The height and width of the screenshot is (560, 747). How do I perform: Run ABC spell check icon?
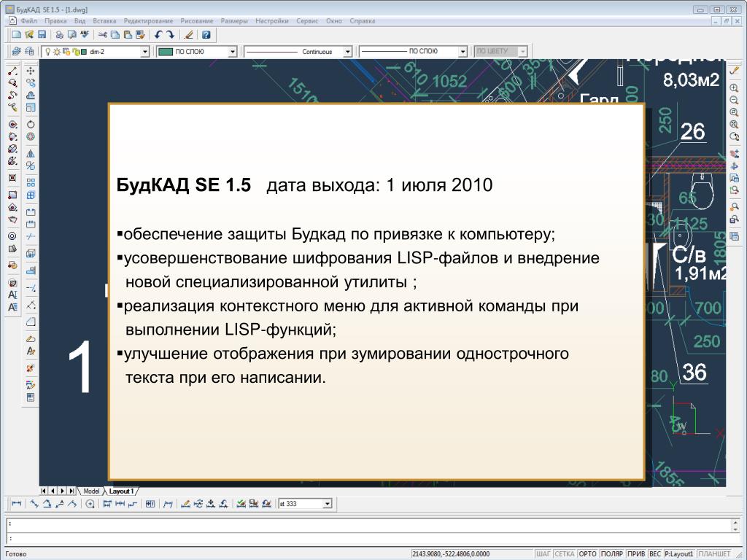pyautogui.click(x=85, y=34)
